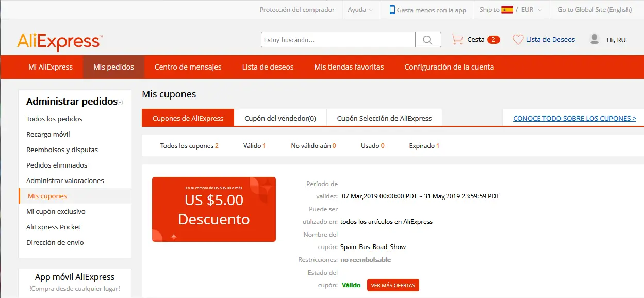Click the US $5.00 Descuento coupon card
The image size is (644, 298).
tap(214, 209)
